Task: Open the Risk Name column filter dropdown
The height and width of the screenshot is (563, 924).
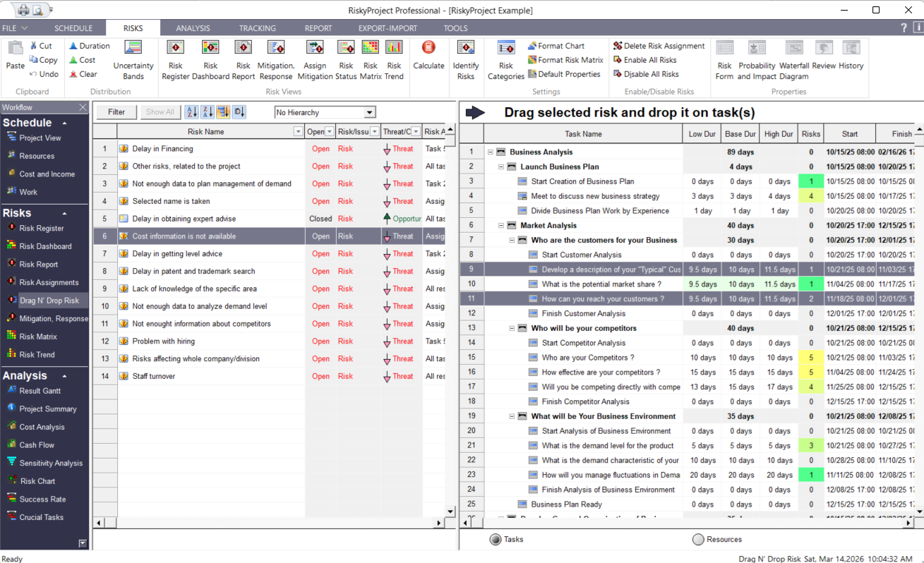Action: [298, 131]
